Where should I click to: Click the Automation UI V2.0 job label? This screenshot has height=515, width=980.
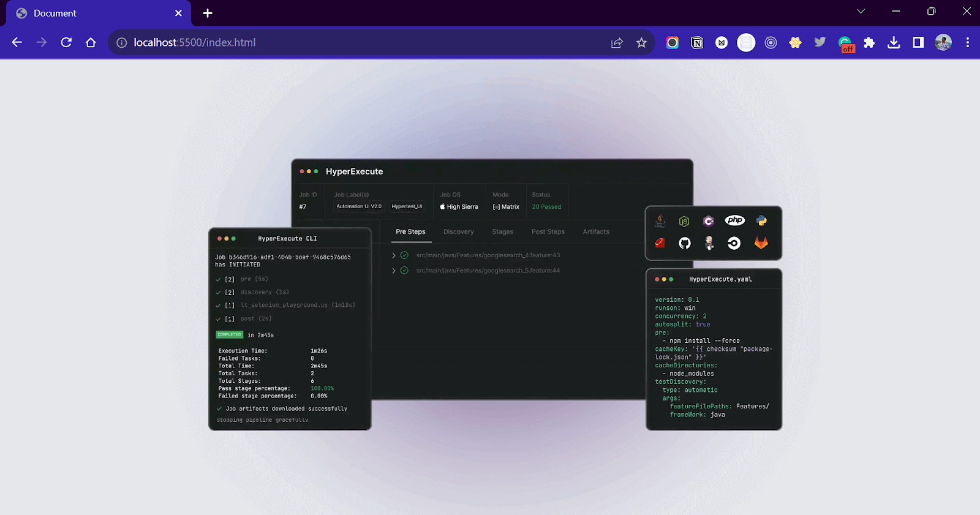pos(359,206)
